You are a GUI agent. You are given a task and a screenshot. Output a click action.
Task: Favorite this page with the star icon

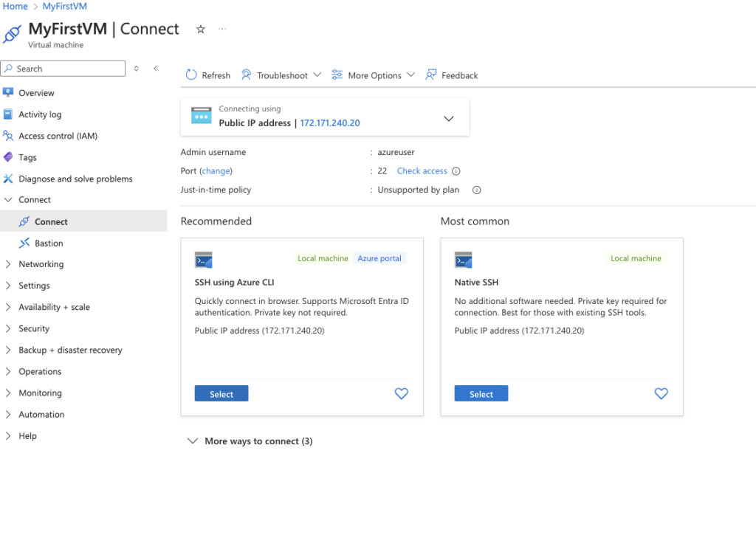coord(201,30)
